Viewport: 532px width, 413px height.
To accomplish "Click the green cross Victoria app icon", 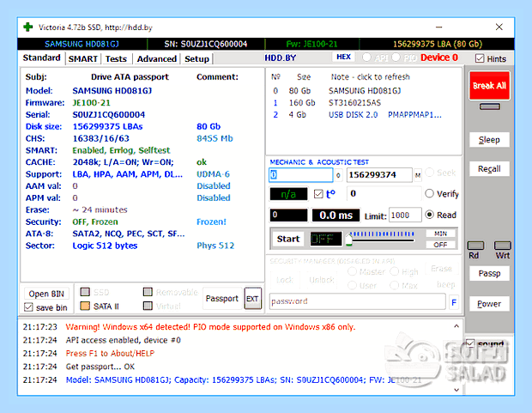I will click(x=27, y=27).
